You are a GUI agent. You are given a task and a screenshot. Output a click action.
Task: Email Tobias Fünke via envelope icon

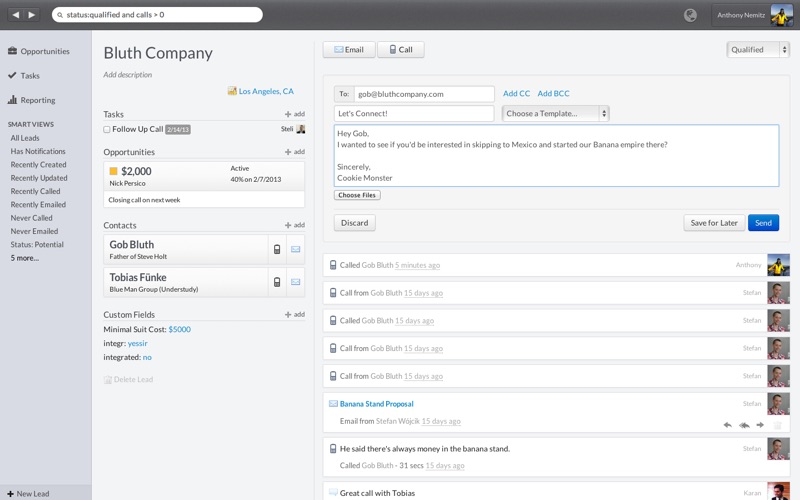(x=295, y=282)
